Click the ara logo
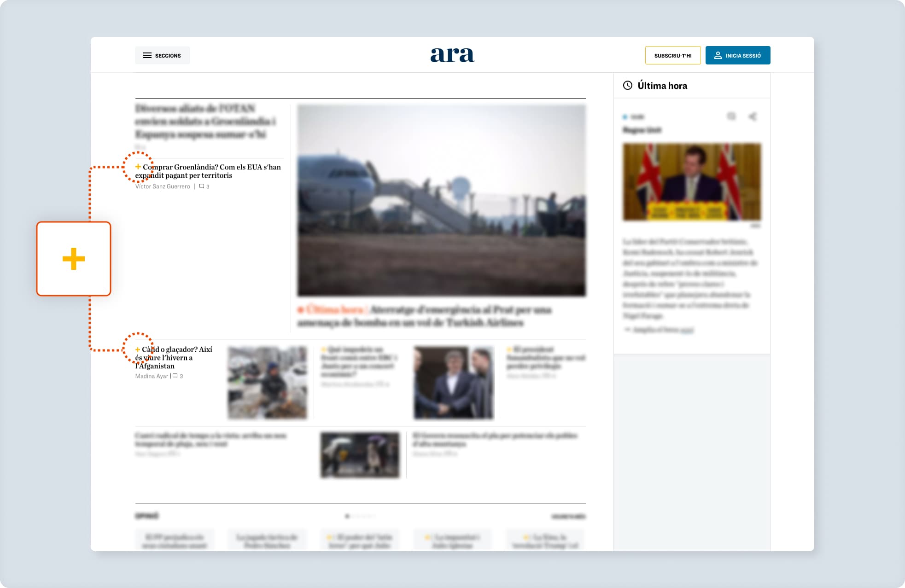The height and width of the screenshot is (588, 905). click(452, 55)
